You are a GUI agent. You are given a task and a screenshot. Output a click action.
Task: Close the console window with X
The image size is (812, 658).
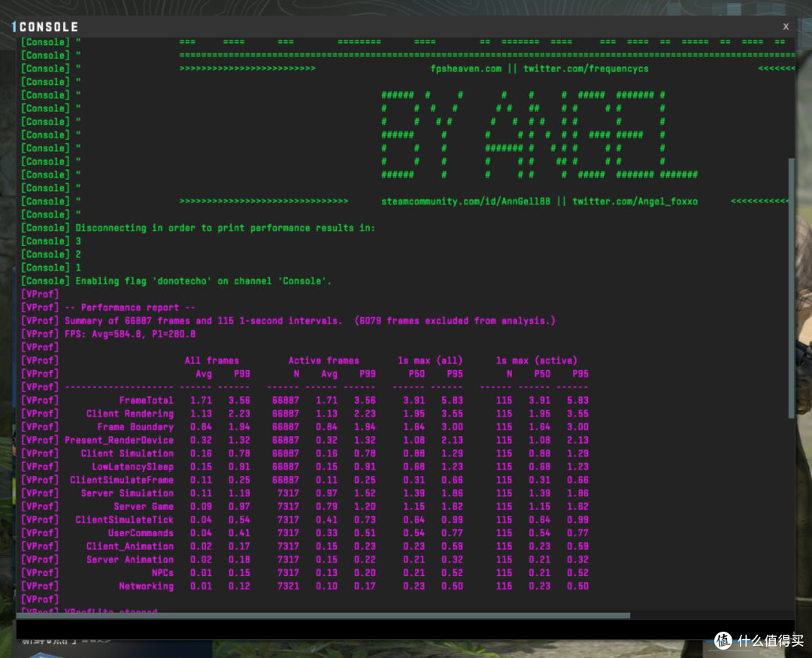click(x=786, y=26)
